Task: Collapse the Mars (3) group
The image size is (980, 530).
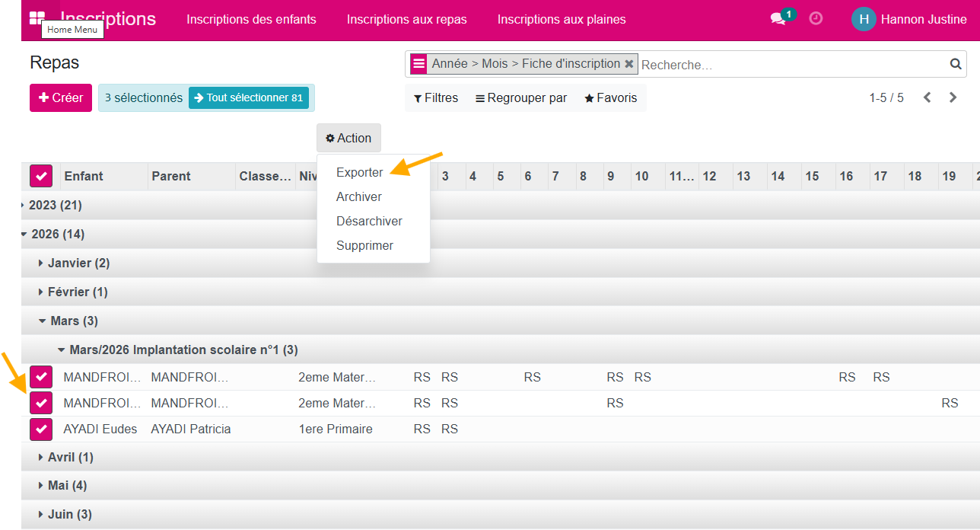Action: coord(68,321)
